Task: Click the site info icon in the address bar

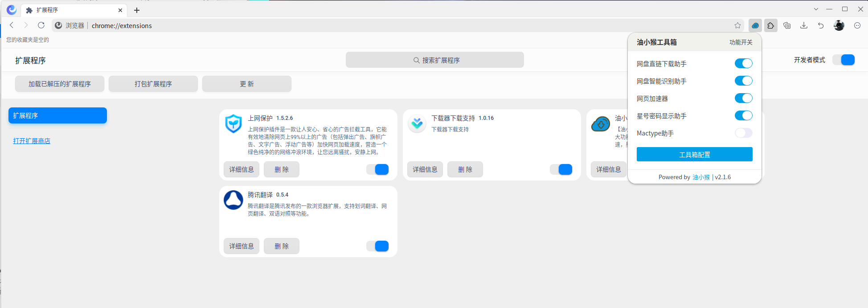Action: click(58, 25)
